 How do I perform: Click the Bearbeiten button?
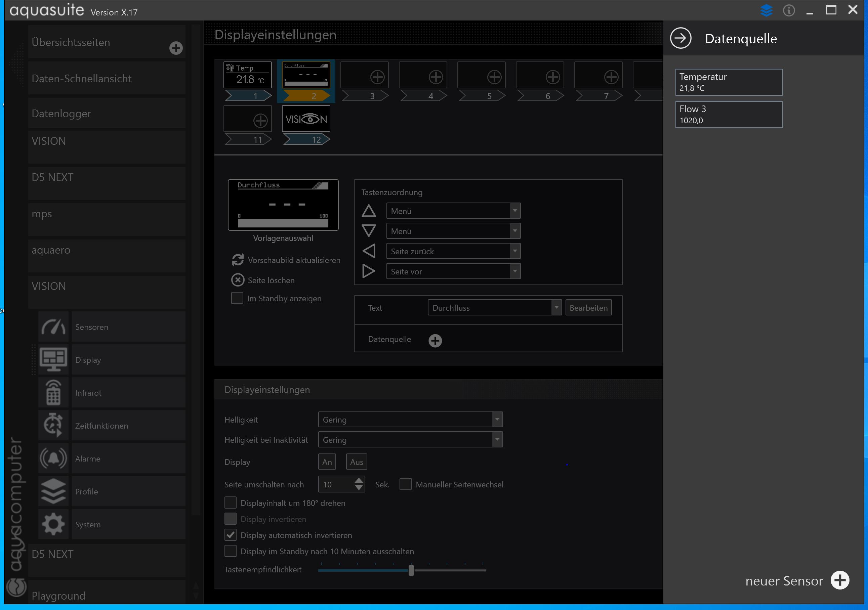[588, 308]
